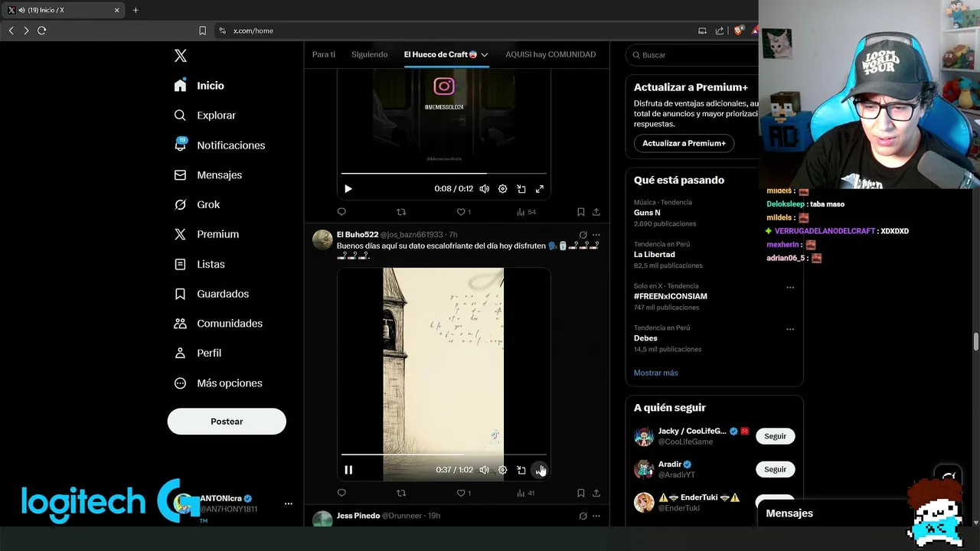The image size is (980, 551).
Task: Play the top video at 0:08
Action: (x=348, y=189)
